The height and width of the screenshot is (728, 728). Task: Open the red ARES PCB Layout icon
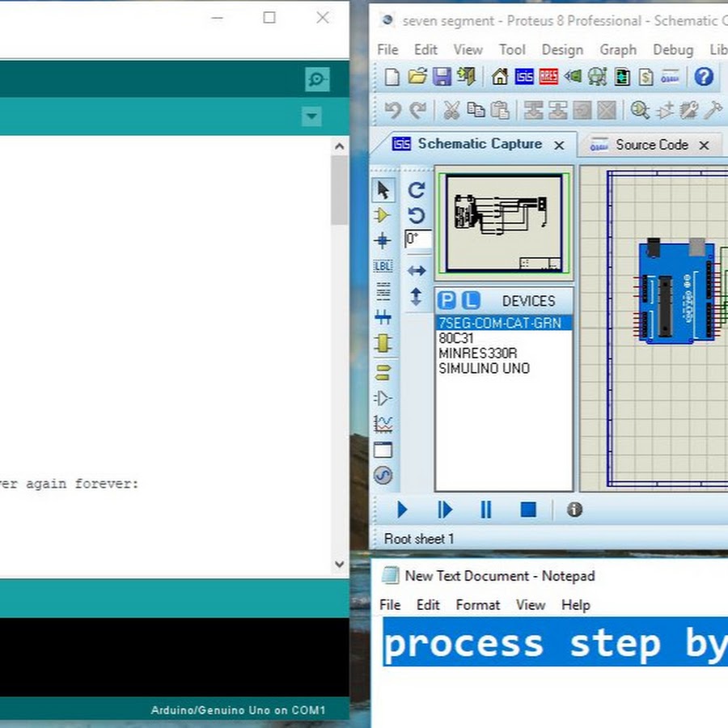pos(548,77)
